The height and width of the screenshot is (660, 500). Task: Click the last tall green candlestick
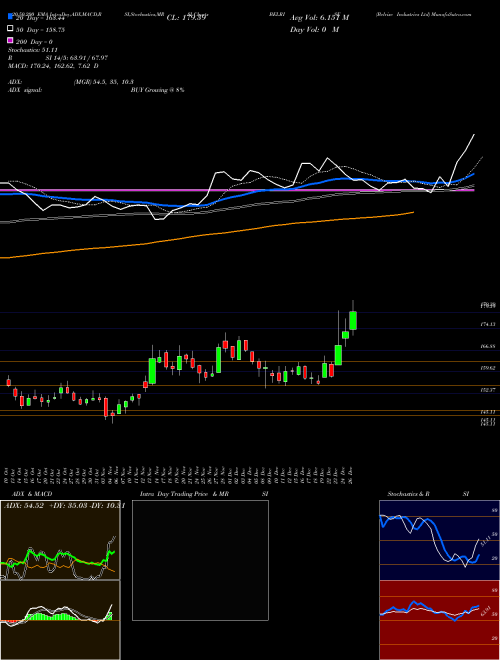(x=353, y=320)
